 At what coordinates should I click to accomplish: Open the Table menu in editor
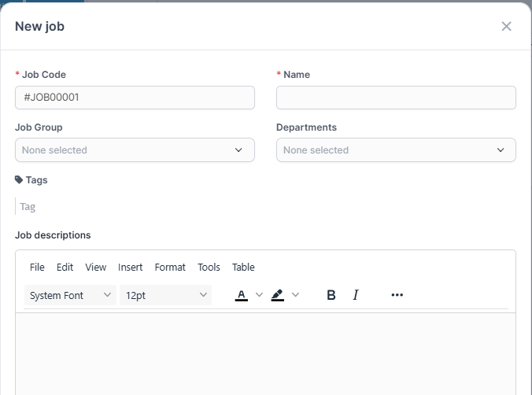pyautogui.click(x=243, y=268)
